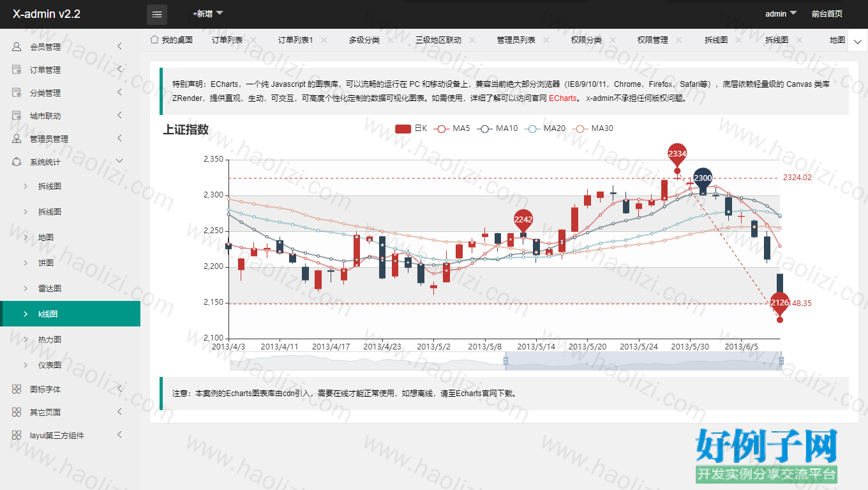Click the 城市联动 sidebar icon
This screenshot has height=490, width=868.
coord(17,116)
